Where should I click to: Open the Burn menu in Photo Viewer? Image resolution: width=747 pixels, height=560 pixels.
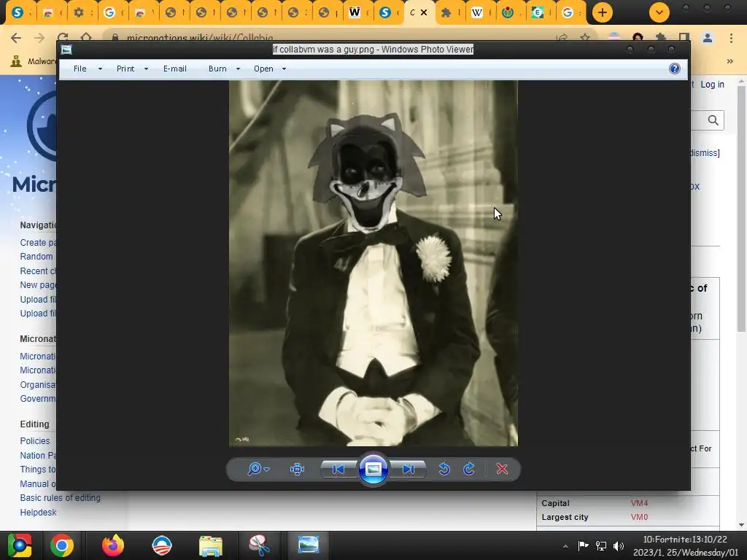(x=217, y=69)
